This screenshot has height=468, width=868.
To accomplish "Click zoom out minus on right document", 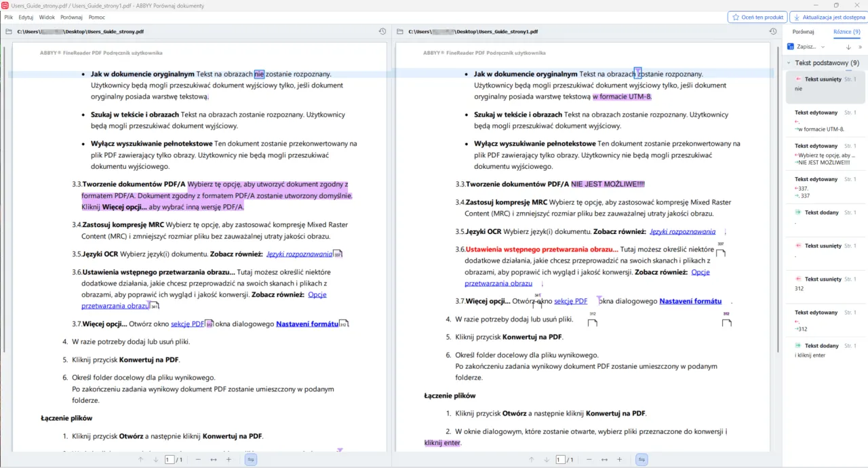I will [589, 460].
